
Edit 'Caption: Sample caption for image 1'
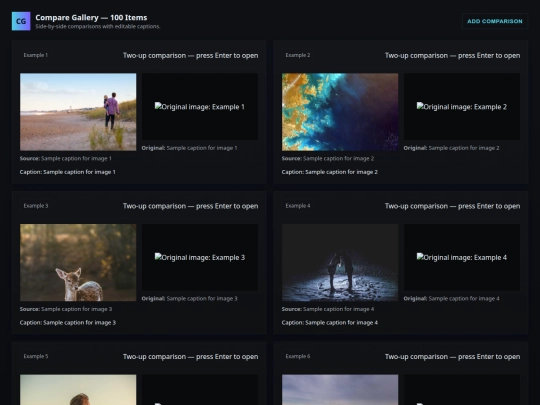68,172
